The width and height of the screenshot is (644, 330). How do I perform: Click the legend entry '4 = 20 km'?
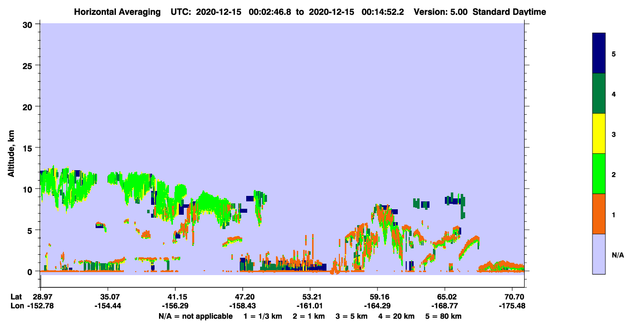pos(397,316)
